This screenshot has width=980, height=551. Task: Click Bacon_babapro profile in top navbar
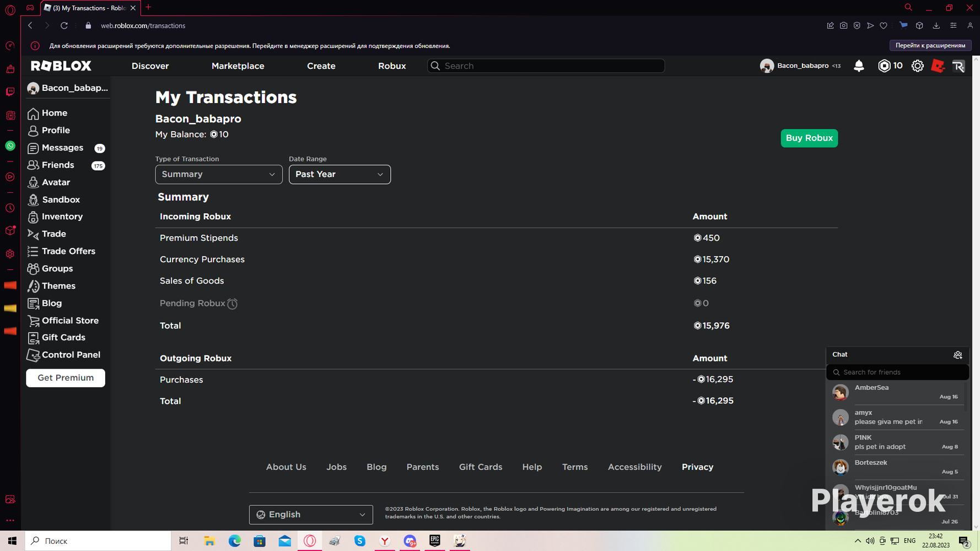(x=800, y=66)
